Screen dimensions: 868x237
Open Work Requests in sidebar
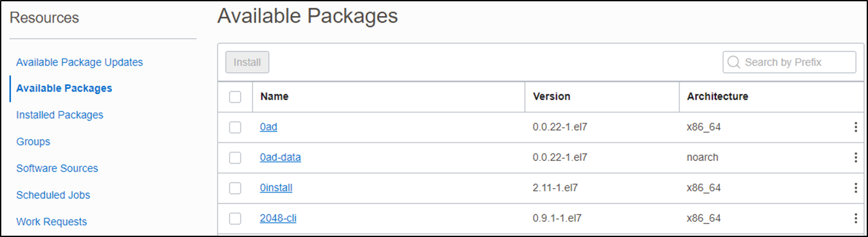tap(51, 222)
